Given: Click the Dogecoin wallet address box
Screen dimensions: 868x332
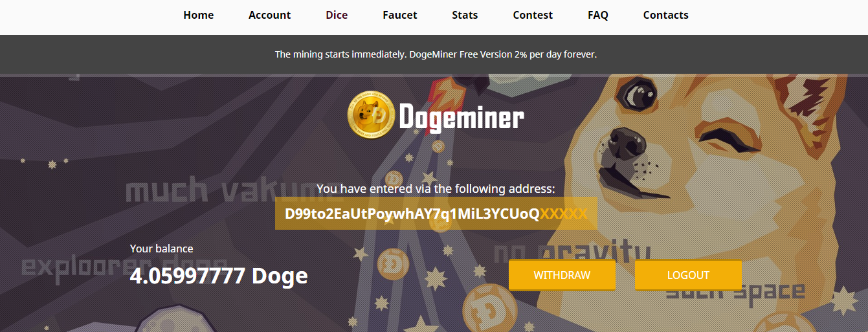Looking at the screenshot, I should click(x=436, y=214).
